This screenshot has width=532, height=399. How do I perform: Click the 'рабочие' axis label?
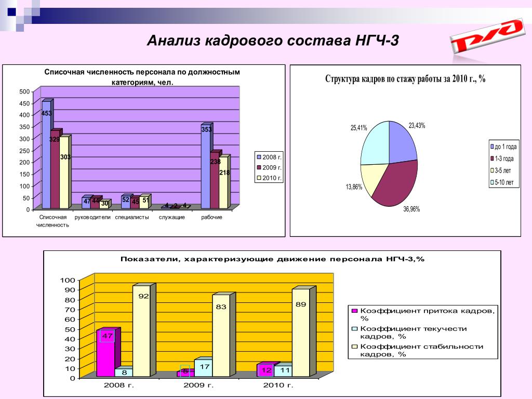(211, 217)
